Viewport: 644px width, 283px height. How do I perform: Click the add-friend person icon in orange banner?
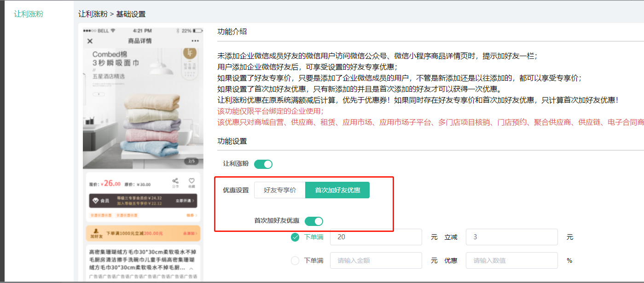[x=96, y=231]
